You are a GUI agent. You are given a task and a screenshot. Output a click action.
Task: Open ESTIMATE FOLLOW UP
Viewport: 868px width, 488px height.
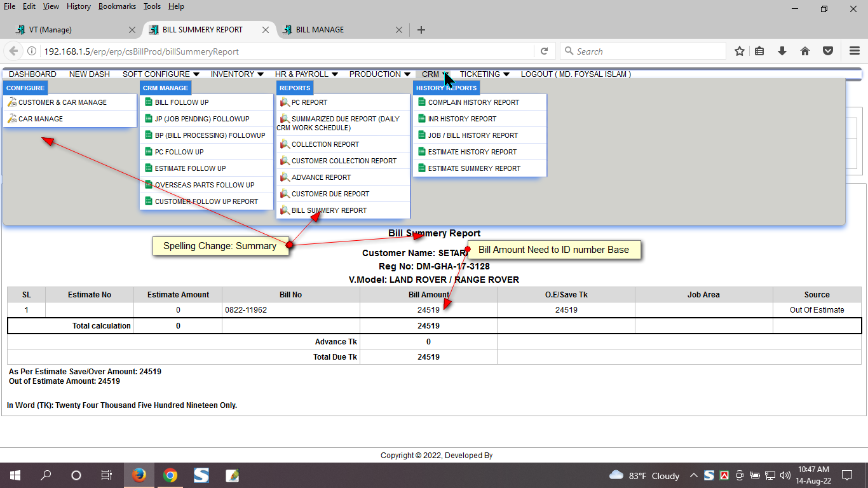pos(207,168)
